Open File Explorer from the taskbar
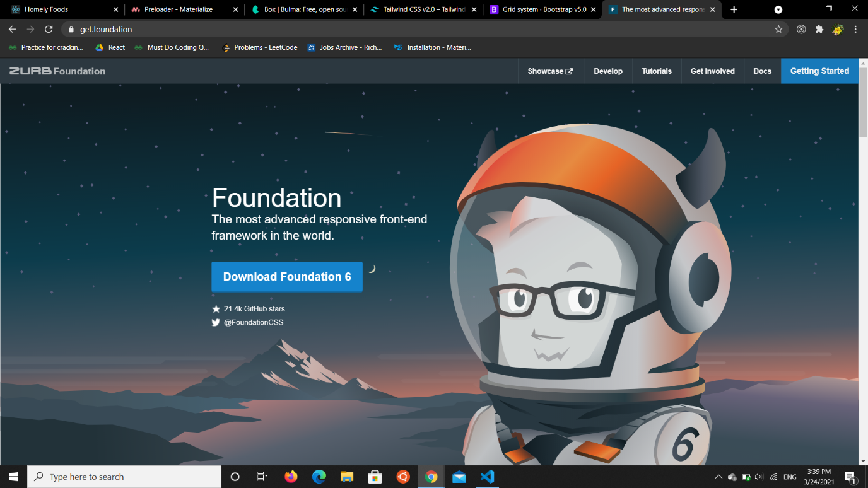868x488 pixels. click(347, 477)
